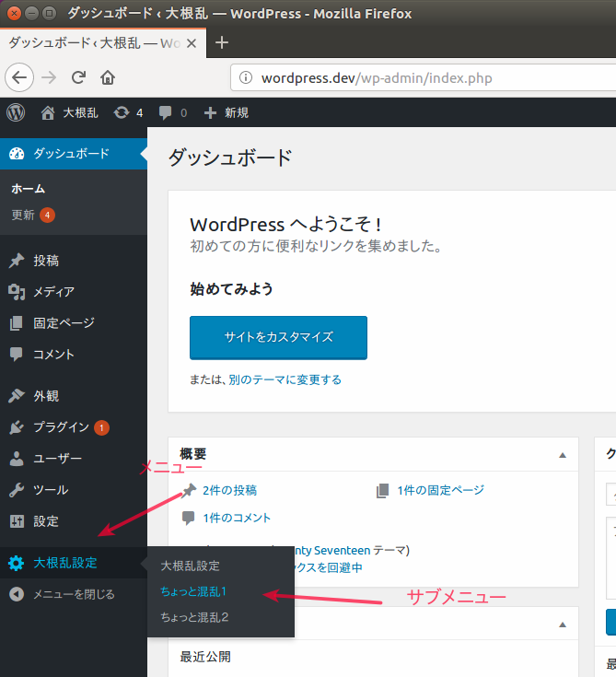Open the 投稿 menu label
616x677 pixels.
(x=46, y=261)
